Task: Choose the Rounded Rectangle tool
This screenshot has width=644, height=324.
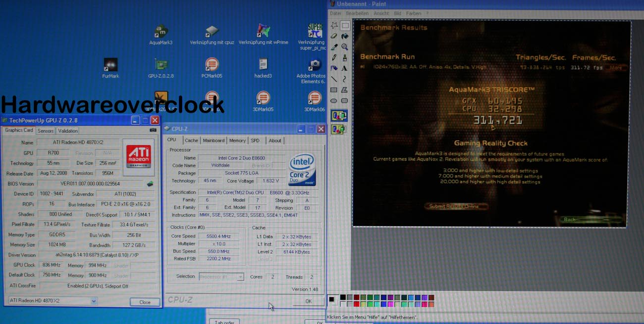Action: (x=345, y=101)
